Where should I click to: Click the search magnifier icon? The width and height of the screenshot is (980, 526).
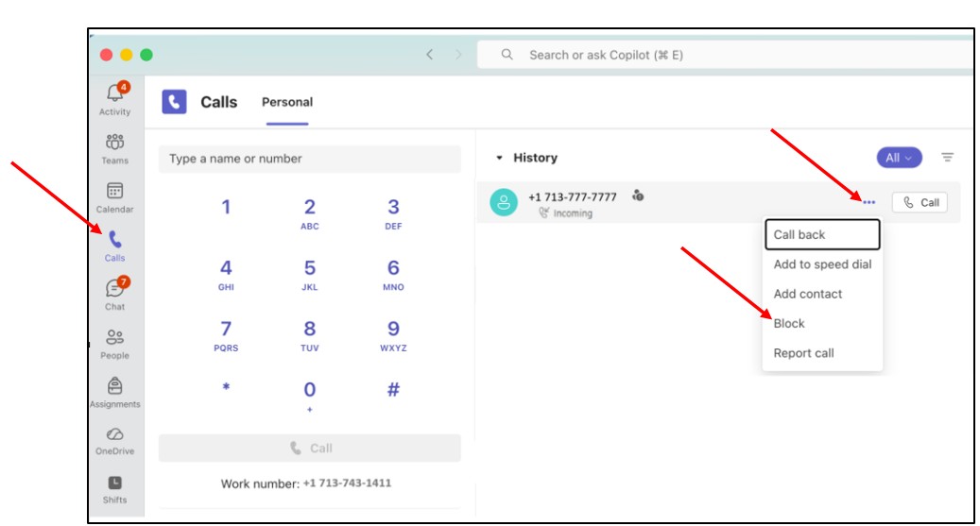(507, 55)
